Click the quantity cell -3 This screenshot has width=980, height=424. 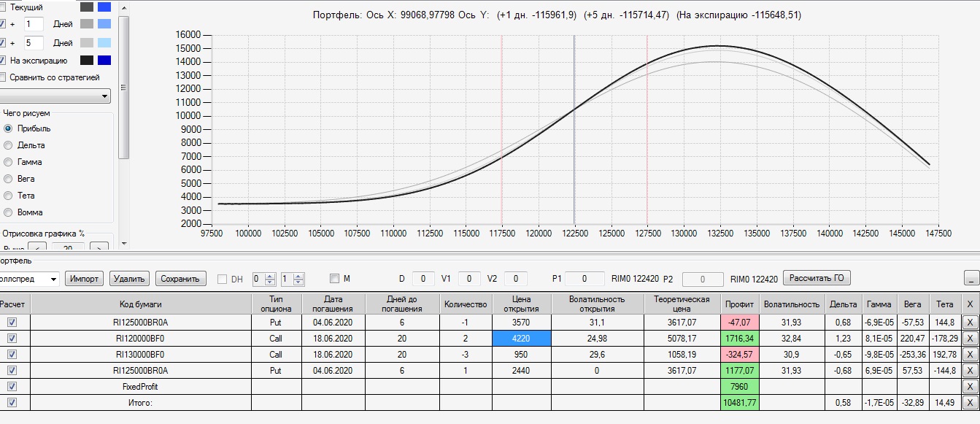[464, 355]
